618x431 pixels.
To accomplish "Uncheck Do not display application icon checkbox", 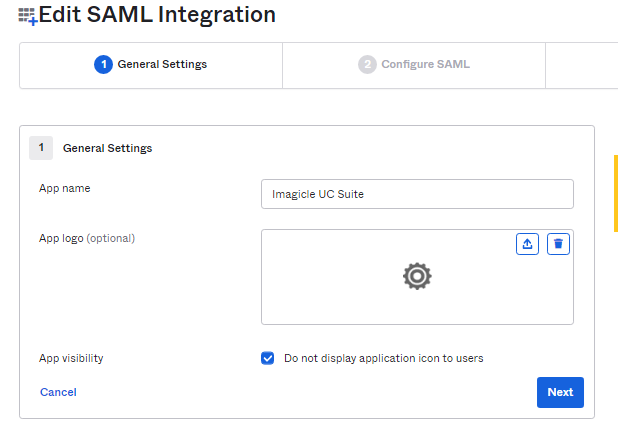I will pyautogui.click(x=267, y=358).
